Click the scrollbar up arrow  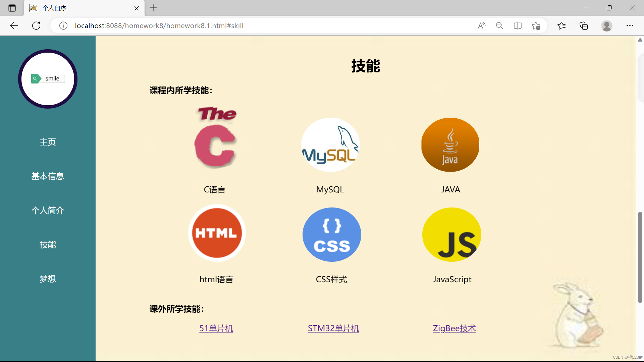point(640,40)
